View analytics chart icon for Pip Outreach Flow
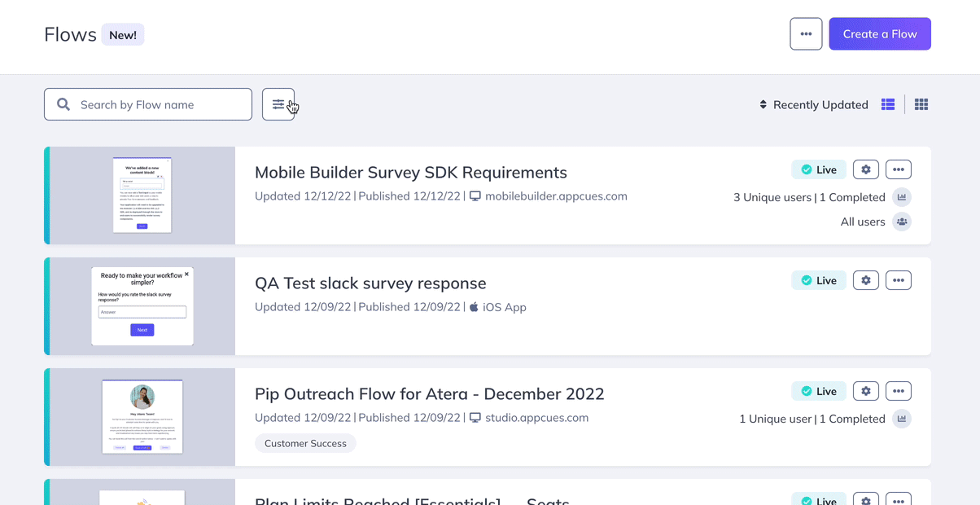The image size is (980, 505). 902,419
